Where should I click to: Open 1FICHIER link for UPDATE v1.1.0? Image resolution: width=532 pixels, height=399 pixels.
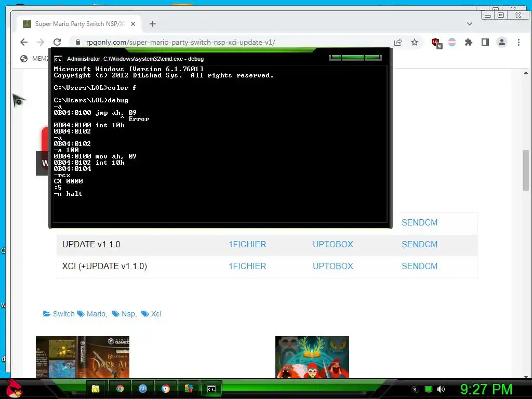(247, 244)
